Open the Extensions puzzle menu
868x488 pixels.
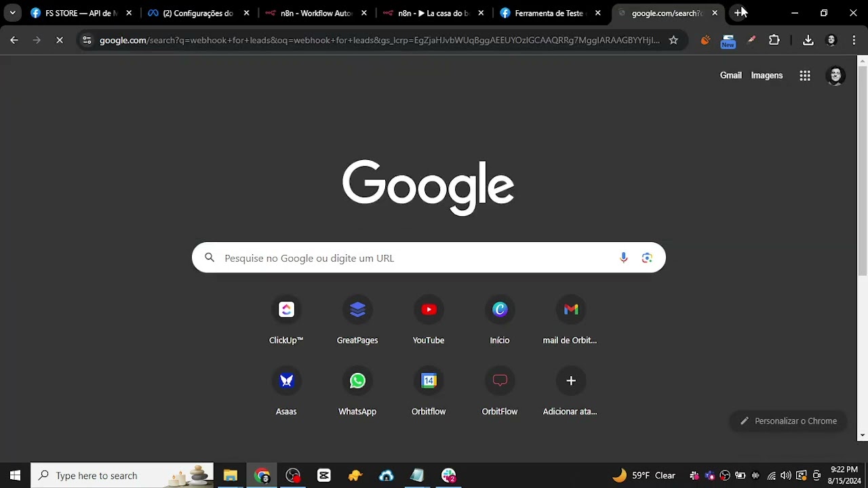(774, 41)
